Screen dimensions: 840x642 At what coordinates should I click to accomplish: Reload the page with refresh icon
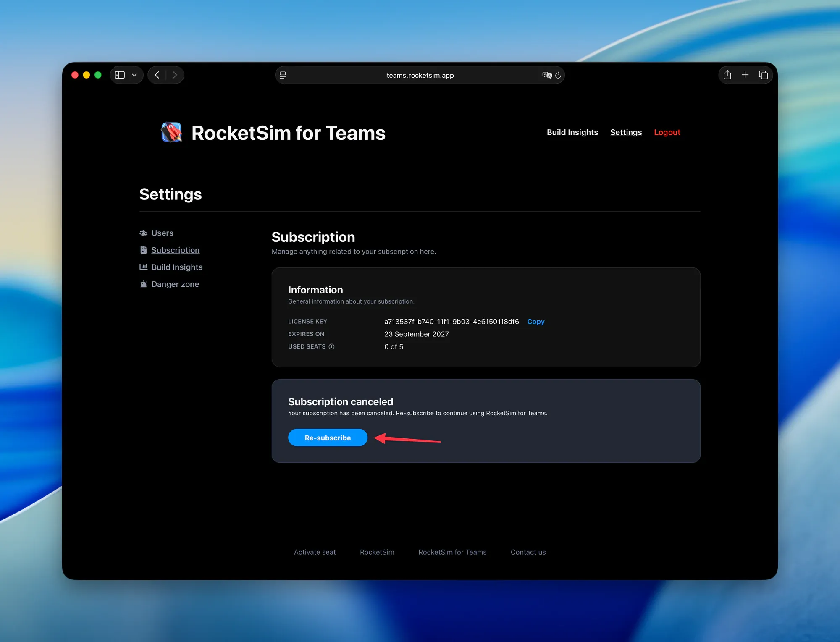(558, 75)
